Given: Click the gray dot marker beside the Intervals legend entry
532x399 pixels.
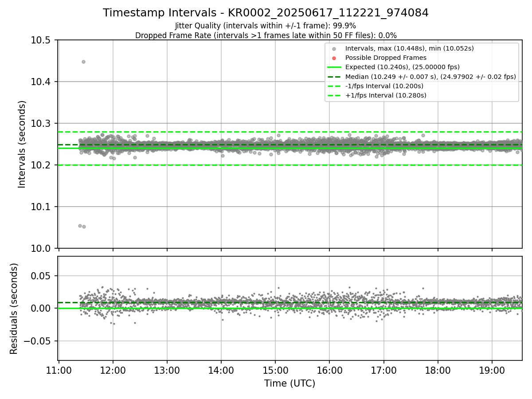Looking at the screenshot, I should tap(334, 49).
